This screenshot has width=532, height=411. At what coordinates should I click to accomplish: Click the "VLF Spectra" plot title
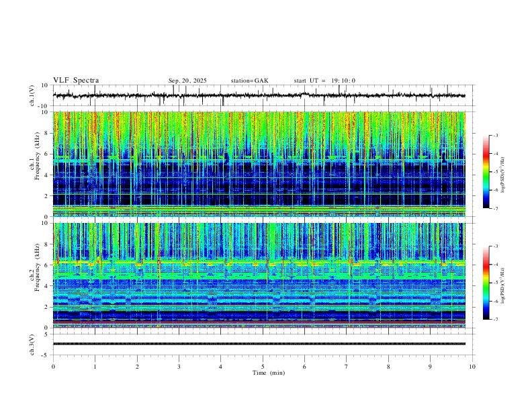[x=76, y=81]
